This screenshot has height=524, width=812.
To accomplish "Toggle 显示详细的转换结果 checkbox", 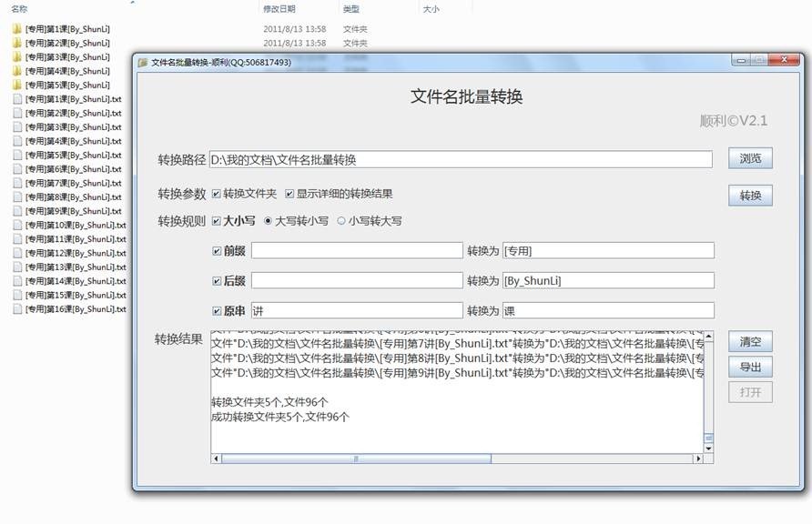I will [289, 194].
